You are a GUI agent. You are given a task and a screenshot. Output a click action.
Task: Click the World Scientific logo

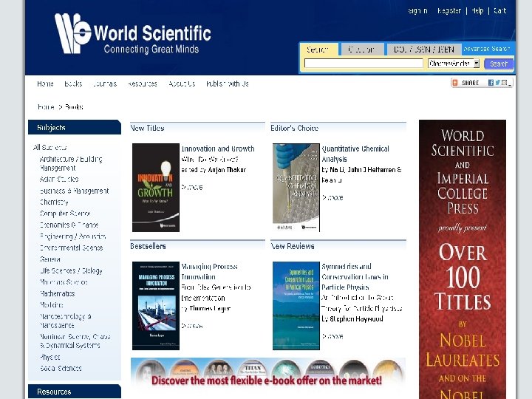[133, 34]
